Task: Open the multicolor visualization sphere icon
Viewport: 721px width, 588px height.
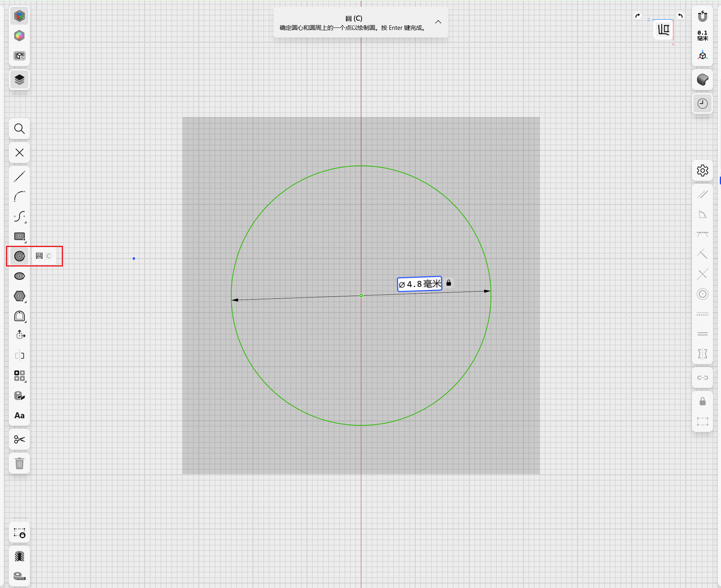Action: tap(20, 36)
